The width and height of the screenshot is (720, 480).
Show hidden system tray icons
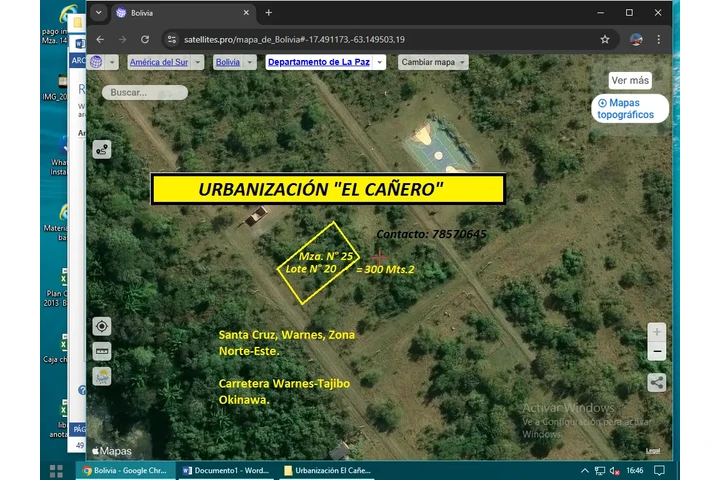tap(585, 470)
